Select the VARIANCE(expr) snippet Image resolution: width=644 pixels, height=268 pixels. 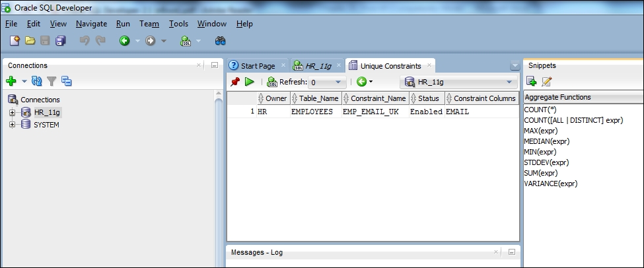tap(551, 184)
